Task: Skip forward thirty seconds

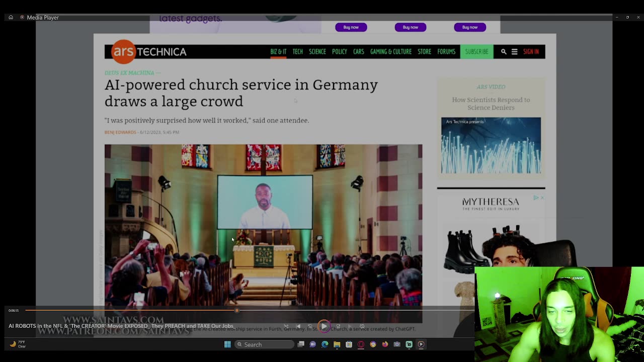Action: tap(338, 326)
